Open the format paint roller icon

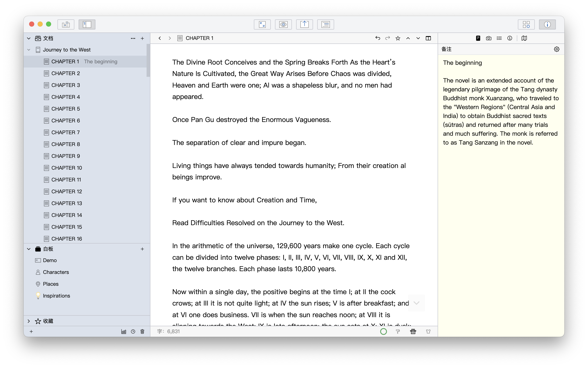(398, 331)
